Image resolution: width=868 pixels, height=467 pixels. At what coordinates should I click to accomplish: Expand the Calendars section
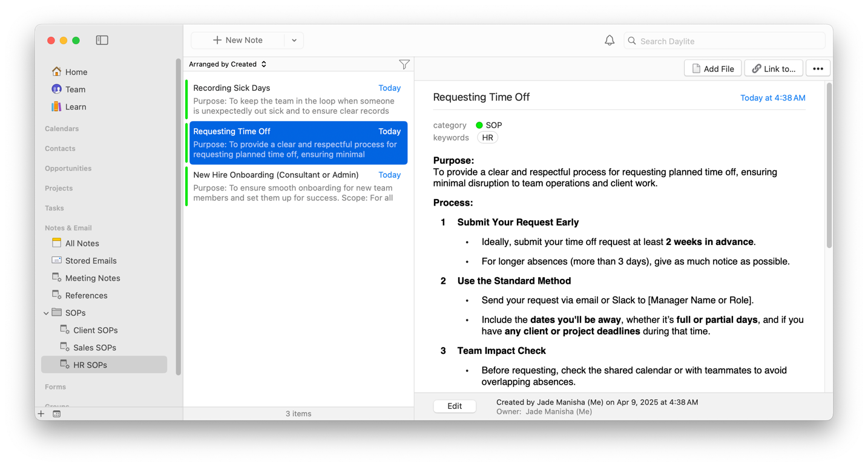(x=62, y=128)
